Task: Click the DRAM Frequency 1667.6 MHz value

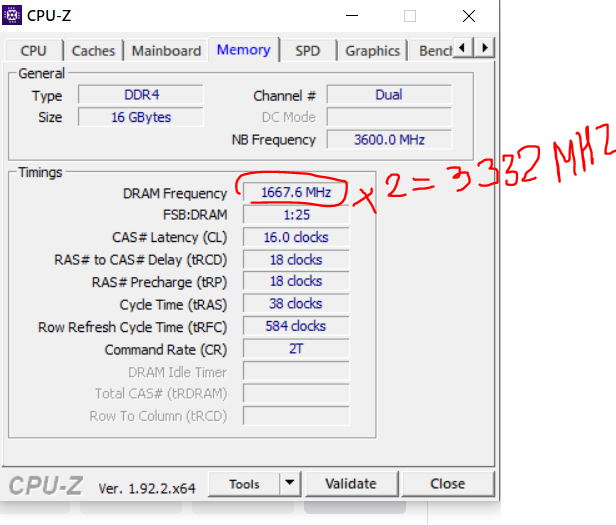Action: tap(296, 193)
